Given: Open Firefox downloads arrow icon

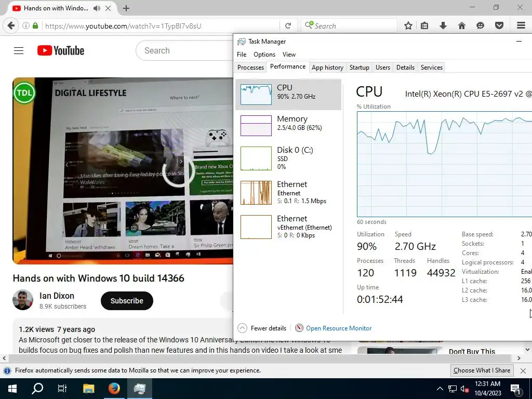Looking at the screenshot, I should 443,25.
